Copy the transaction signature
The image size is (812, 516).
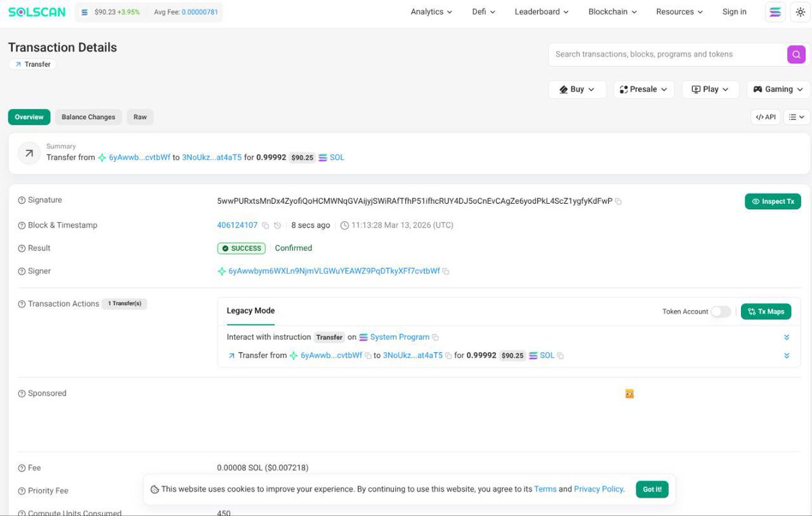(x=618, y=201)
